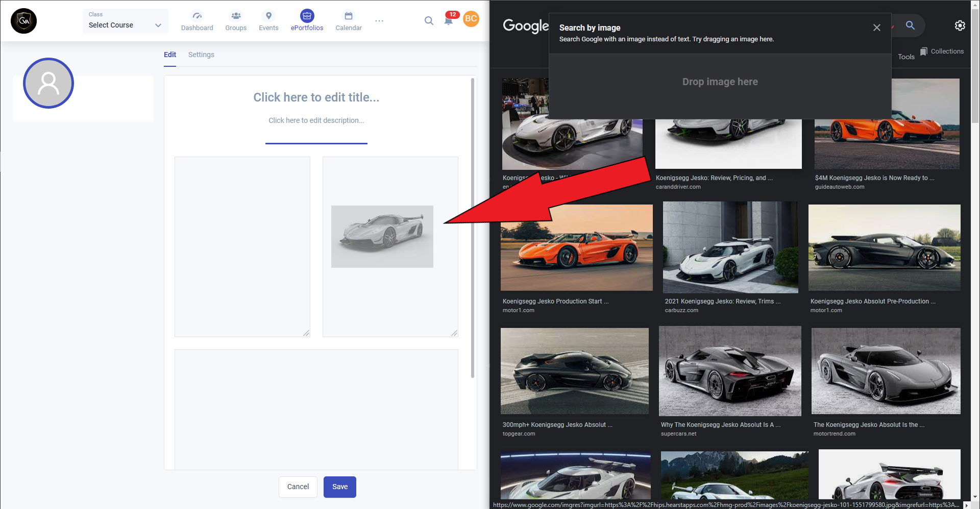Click the supercars.net source link
980x509 pixels.
[x=678, y=434]
